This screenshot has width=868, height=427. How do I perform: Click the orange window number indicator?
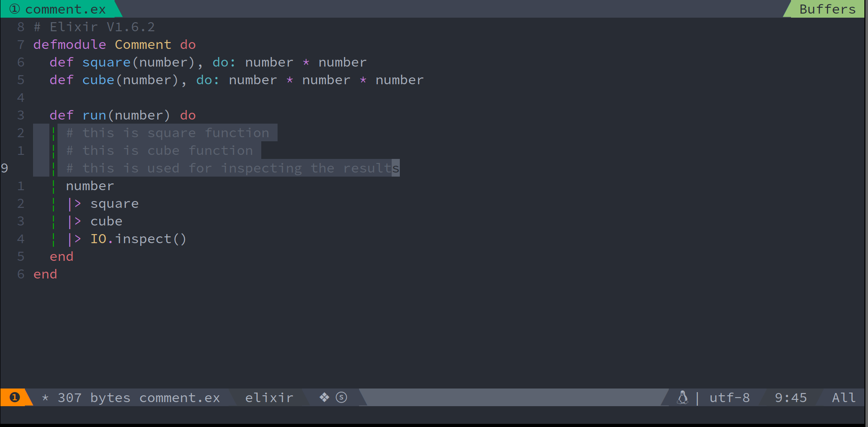[14, 398]
